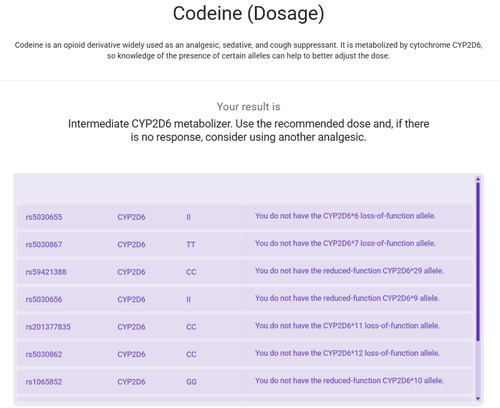Click rs59421388 in the results table
500x408 pixels.
(46, 272)
